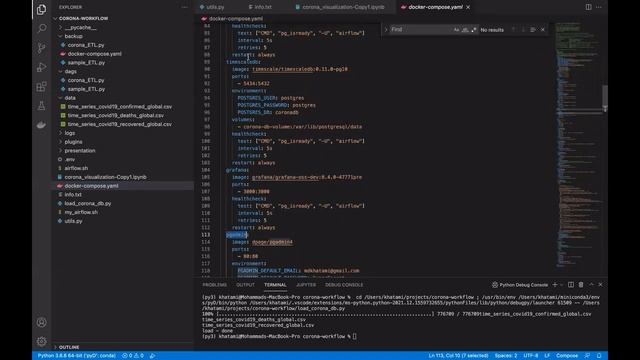
Task: Open my_airflow.sh in Explorer
Action: pyautogui.click(x=81, y=212)
